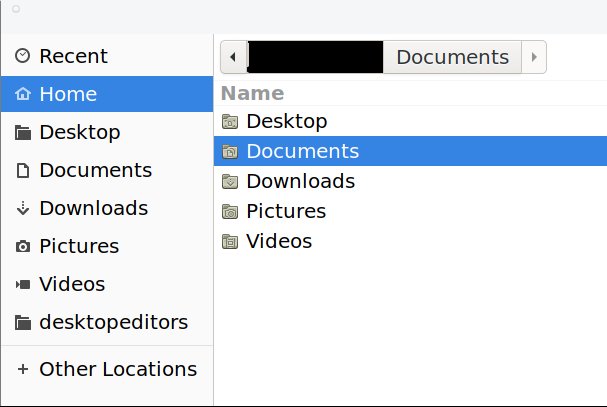Click the Documents path bar button
607x407 pixels.
point(452,57)
